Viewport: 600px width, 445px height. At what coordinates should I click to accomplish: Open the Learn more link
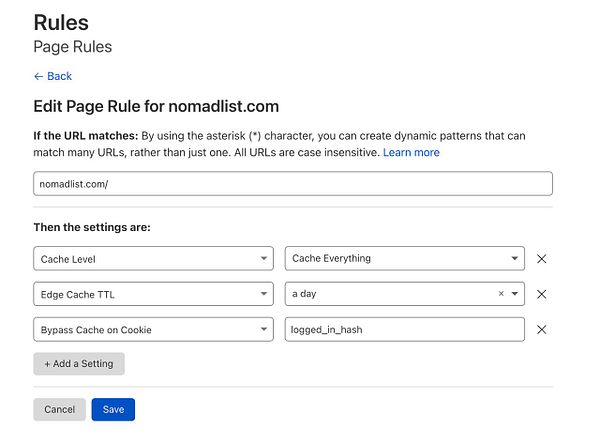[411, 152]
